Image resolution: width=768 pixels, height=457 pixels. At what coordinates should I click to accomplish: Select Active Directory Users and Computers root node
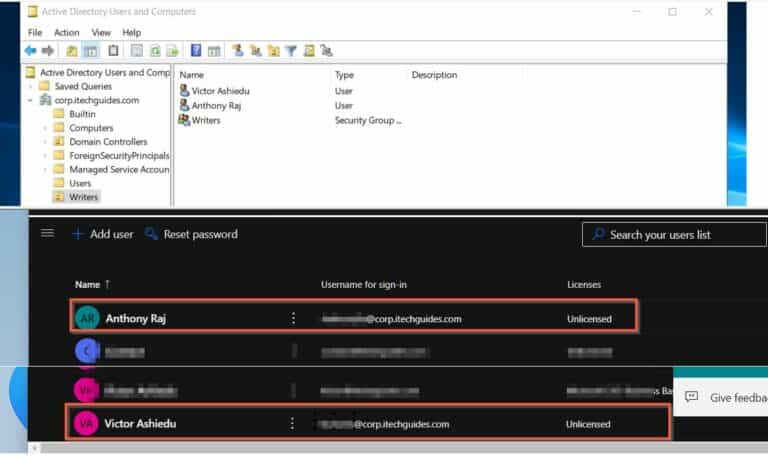[105, 72]
